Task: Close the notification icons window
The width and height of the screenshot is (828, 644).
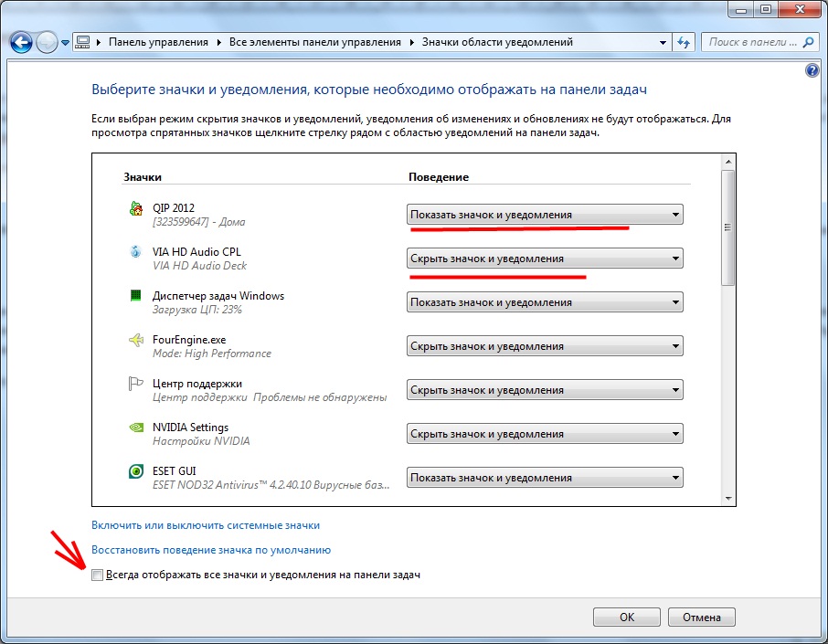Action: 800,9
